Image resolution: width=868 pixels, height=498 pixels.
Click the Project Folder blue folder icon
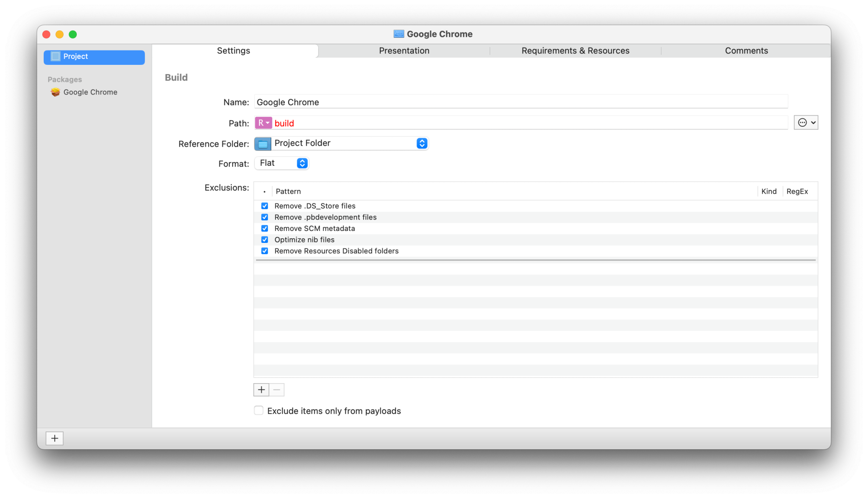click(x=263, y=144)
